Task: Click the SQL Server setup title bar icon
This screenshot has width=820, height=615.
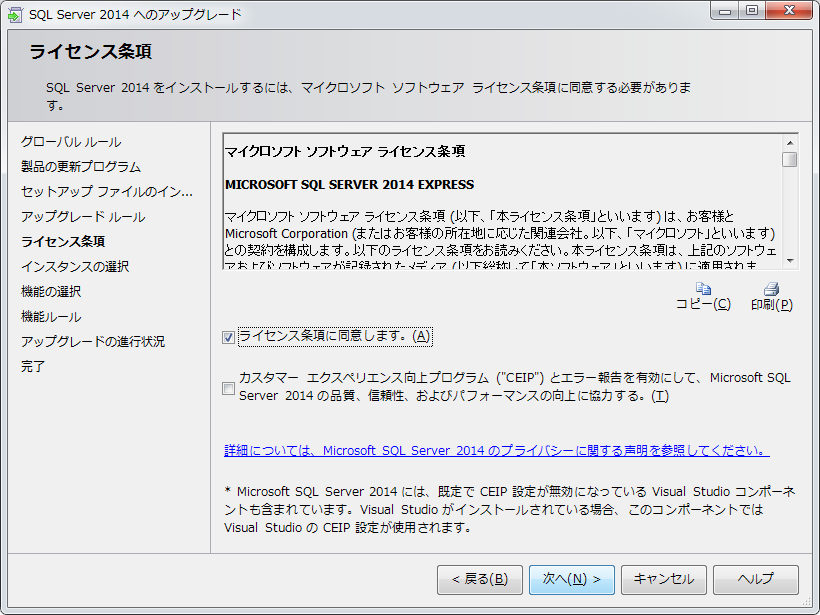Action: tap(15, 14)
